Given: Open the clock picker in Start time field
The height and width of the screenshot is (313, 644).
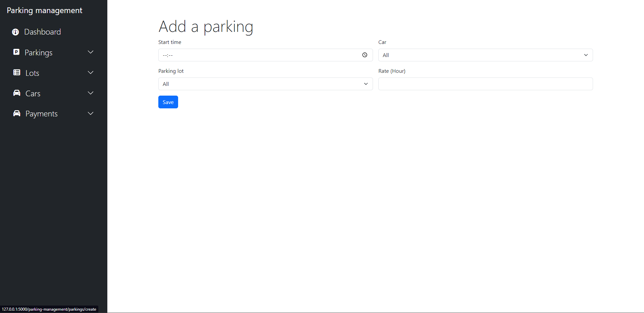Looking at the screenshot, I should (365, 55).
